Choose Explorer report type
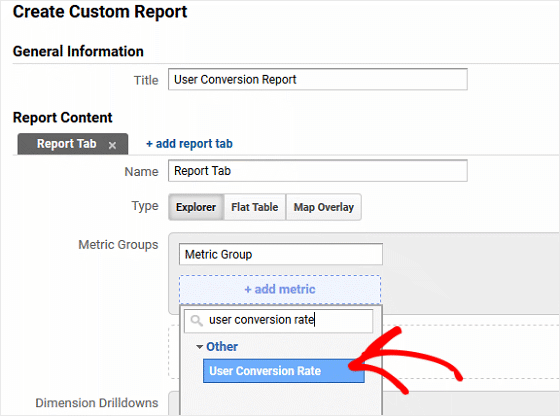 coord(196,207)
